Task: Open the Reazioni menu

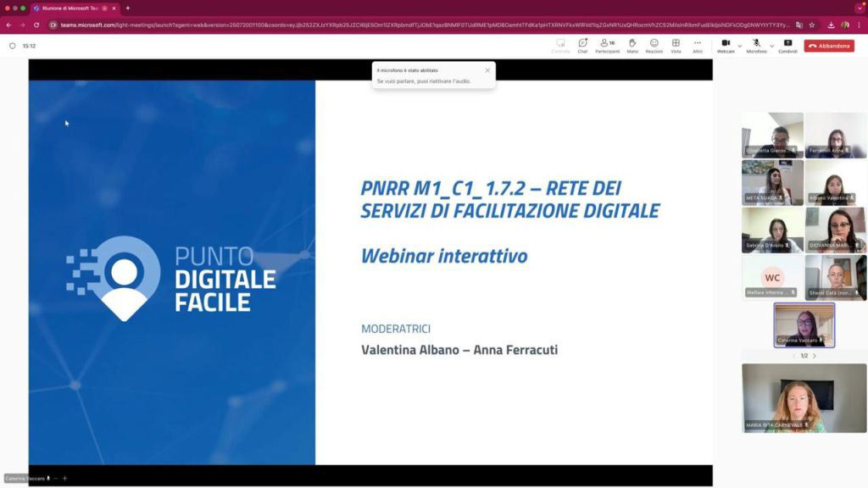Action: coord(654,44)
